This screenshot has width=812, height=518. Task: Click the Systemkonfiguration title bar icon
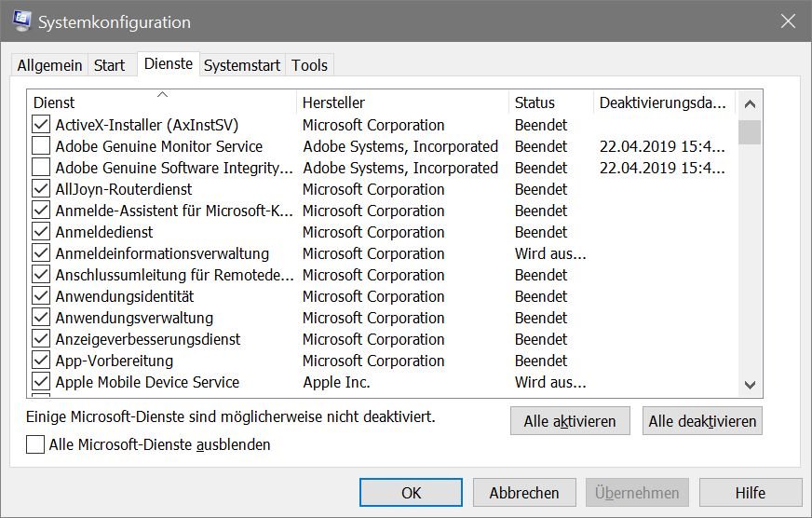[x=21, y=20]
